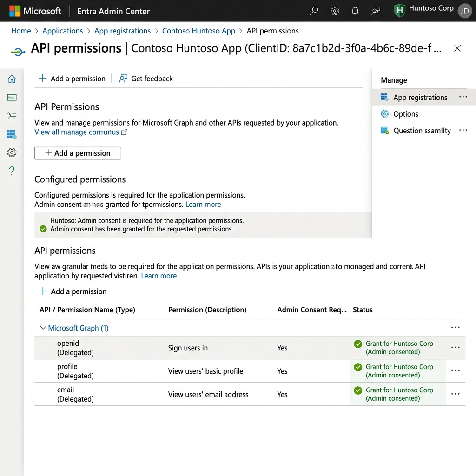Image resolution: width=476 pixels, height=476 pixels.
Task: Open ellipsis menu next to App registrations
Action: click(x=463, y=97)
